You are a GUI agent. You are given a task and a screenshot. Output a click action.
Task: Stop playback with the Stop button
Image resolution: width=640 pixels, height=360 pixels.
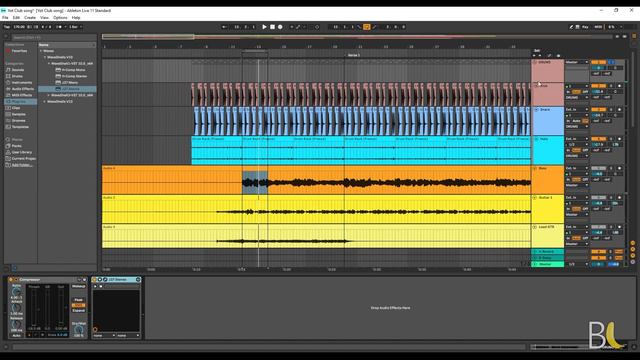[x=272, y=27]
